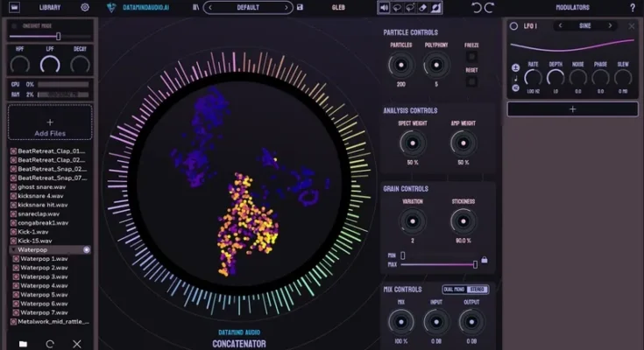Click the refresh icon below the file list
Screen dimensions: 644x350
pyautogui.click(x=50, y=344)
